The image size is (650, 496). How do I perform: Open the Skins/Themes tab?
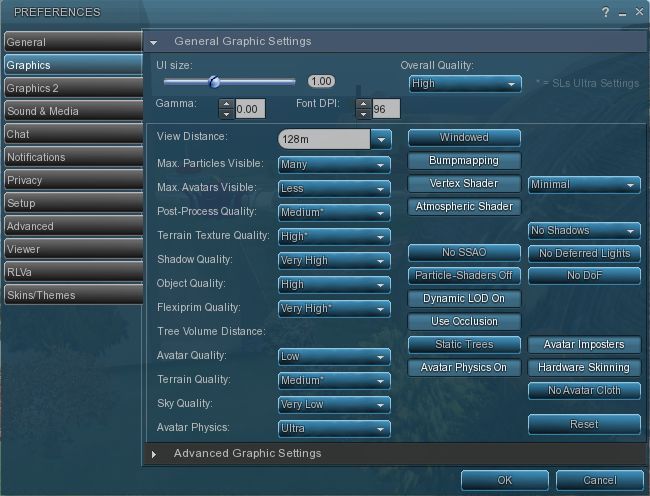pos(72,295)
